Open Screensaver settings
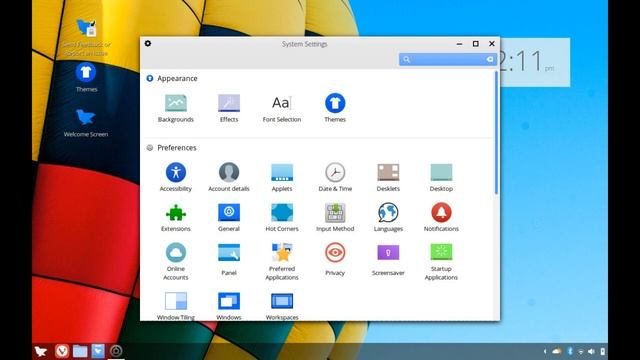 click(388, 260)
